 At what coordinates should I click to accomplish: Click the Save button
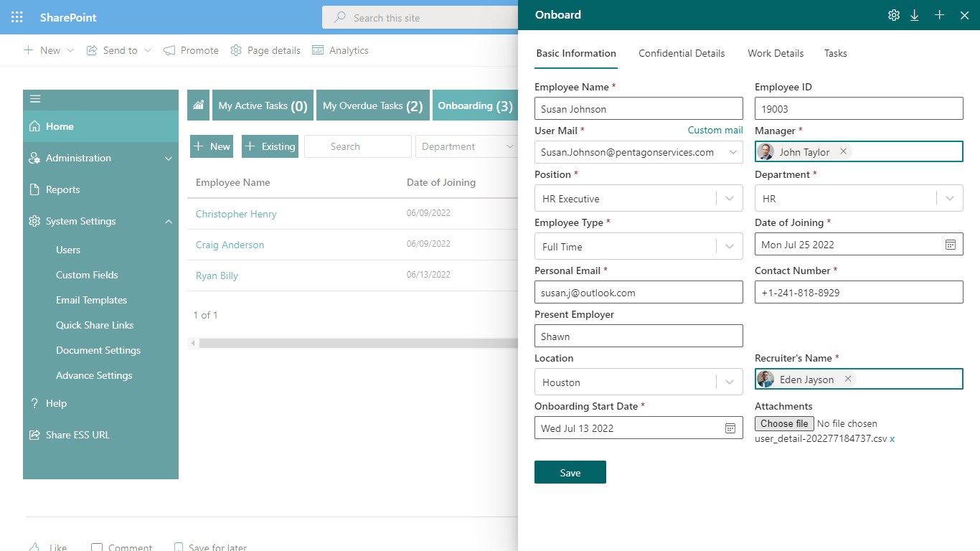tap(570, 472)
